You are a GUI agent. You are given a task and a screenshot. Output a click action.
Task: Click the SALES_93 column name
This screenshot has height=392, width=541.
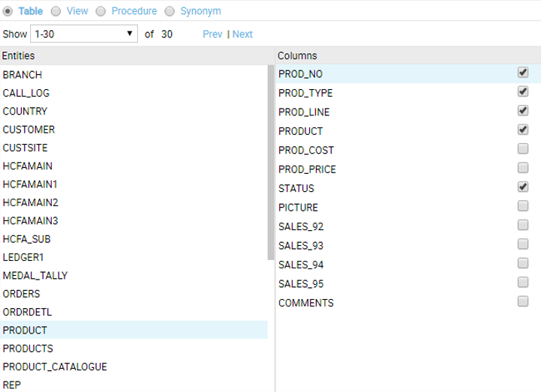pos(301,246)
